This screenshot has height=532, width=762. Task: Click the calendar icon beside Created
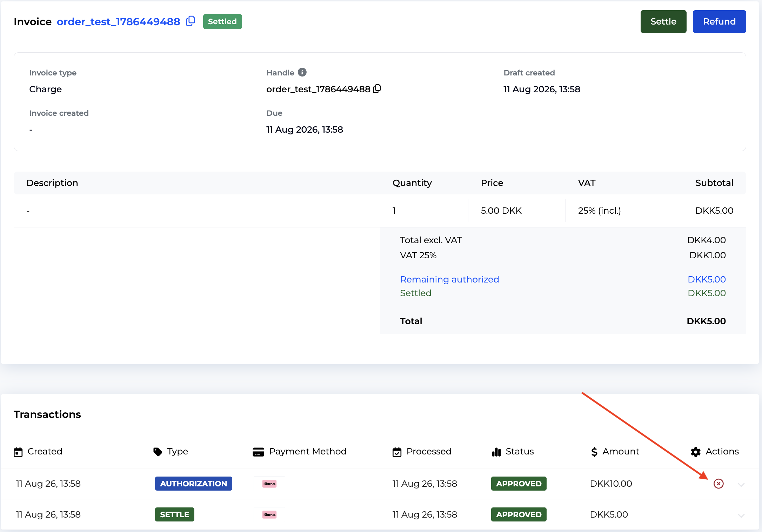(x=18, y=452)
